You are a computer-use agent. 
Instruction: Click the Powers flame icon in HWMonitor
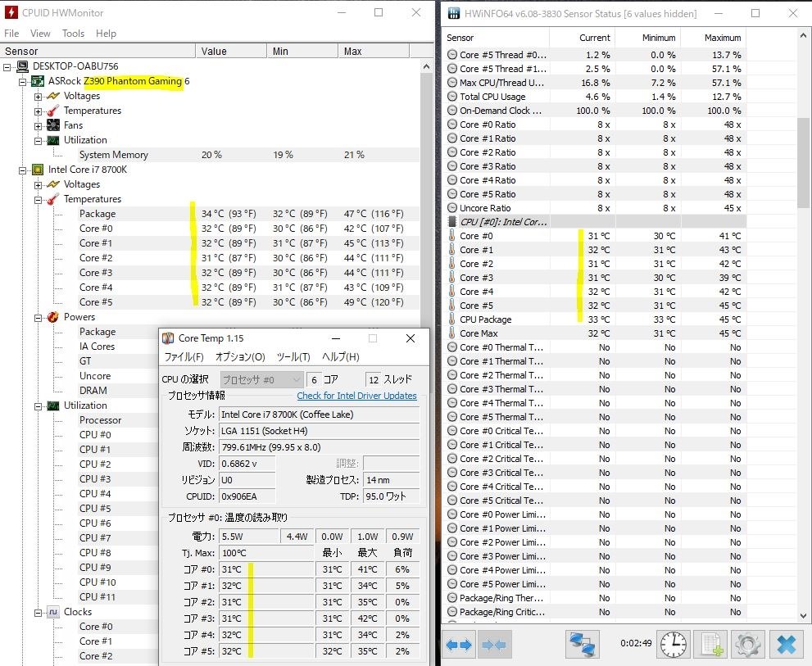pyautogui.click(x=52, y=317)
